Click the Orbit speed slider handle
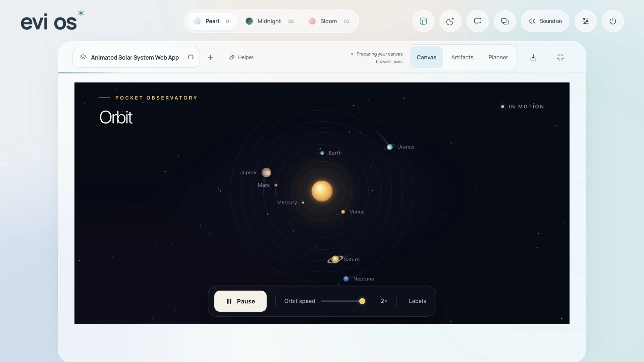 click(x=362, y=301)
